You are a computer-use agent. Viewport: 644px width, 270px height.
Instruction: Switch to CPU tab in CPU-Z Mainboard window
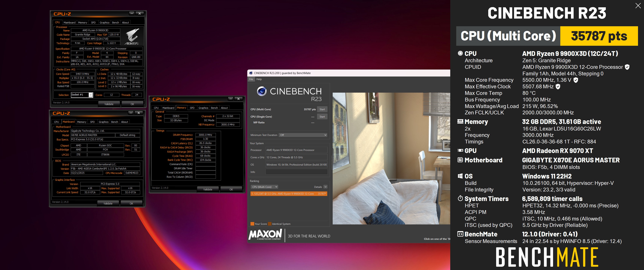57,122
